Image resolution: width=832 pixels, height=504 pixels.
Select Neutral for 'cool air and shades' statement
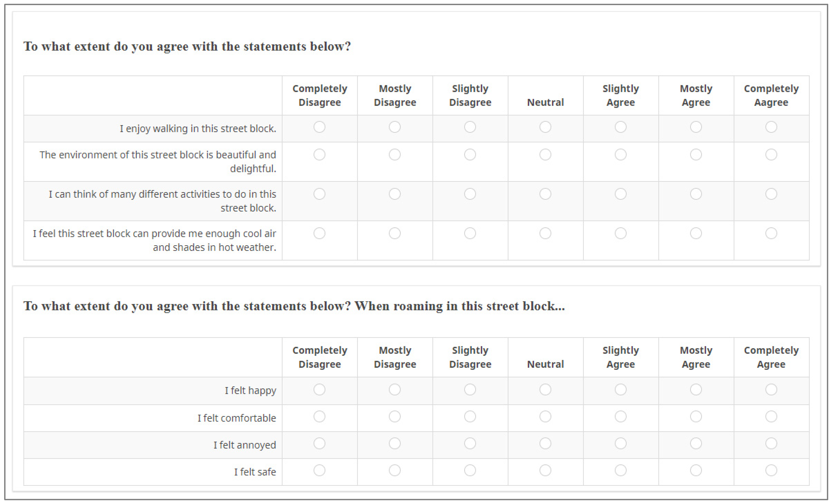pyautogui.click(x=545, y=233)
